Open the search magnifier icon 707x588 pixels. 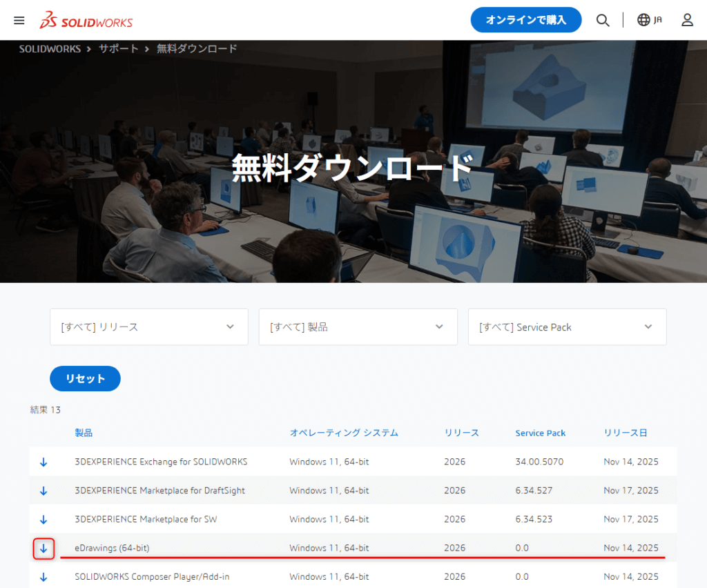603,20
